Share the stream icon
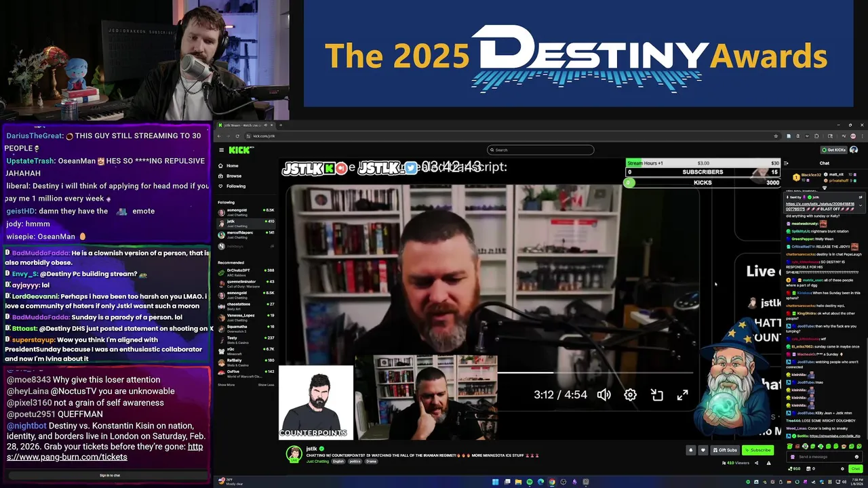Viewport: 868px width, 488px height. click(757, 463)
